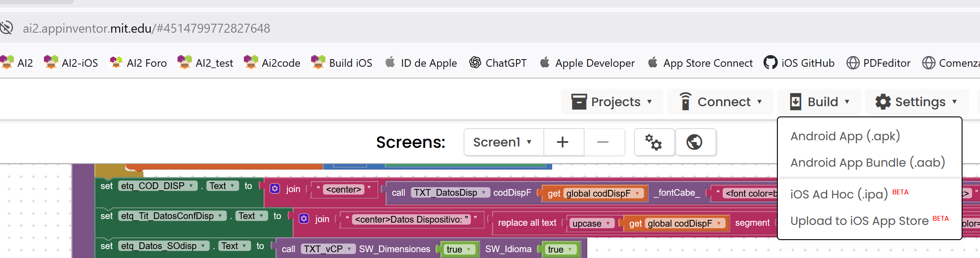Select Upload to iOS App Store option
980x258 pixels.
(859, 221)
